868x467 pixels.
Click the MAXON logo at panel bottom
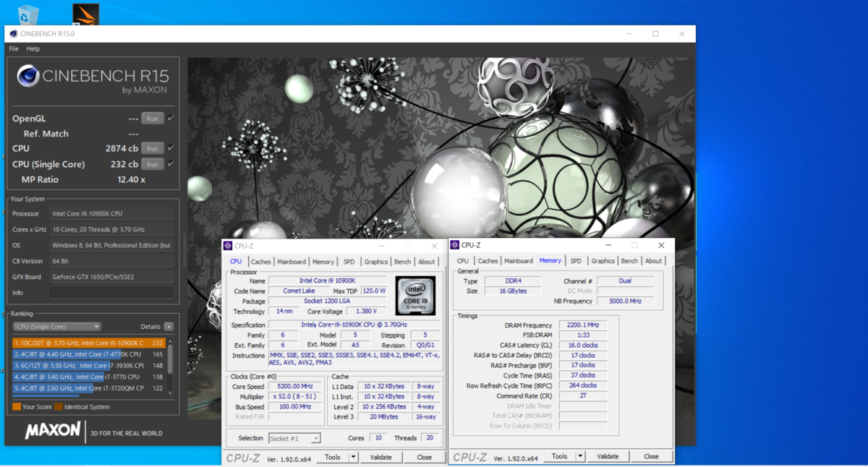[53, 431]
